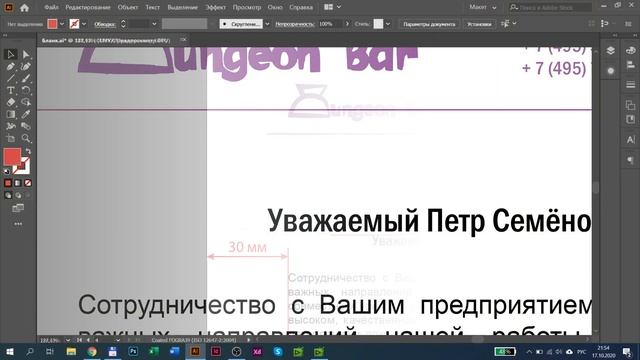Select the Eyedropper tool
Image resolution: width=640 pixels, height=360 pixels.
tap(26, 115)
